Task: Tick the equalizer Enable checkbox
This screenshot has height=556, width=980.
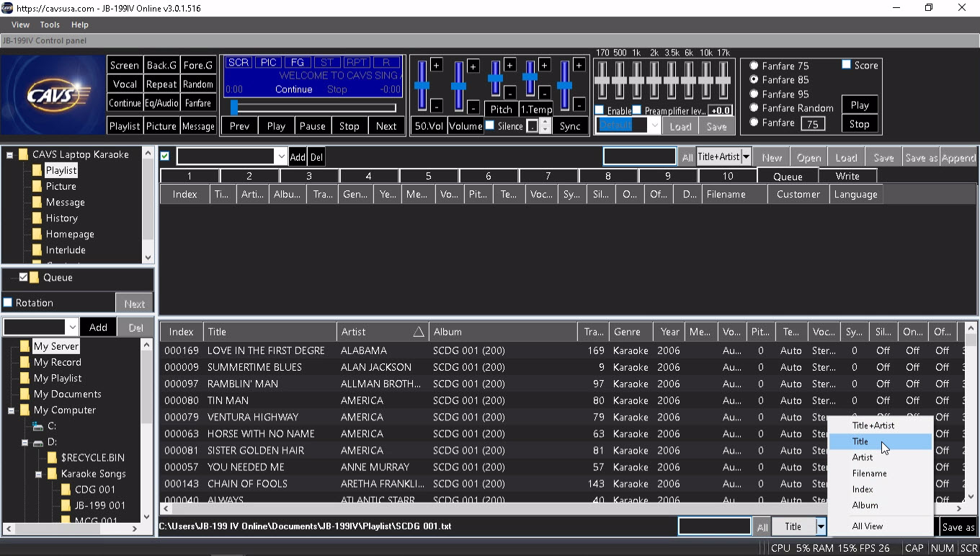Action: coord(600,110)
